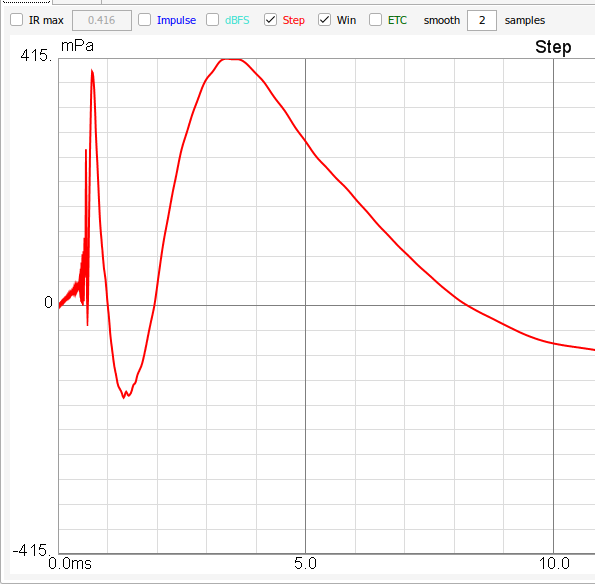Click the 415 upper axis value
Viewport: 595px width, 584px height.
tap(36, 56)
